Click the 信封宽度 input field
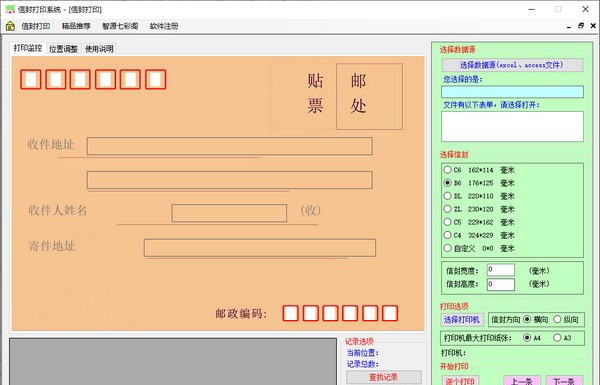 pos(501,270)
